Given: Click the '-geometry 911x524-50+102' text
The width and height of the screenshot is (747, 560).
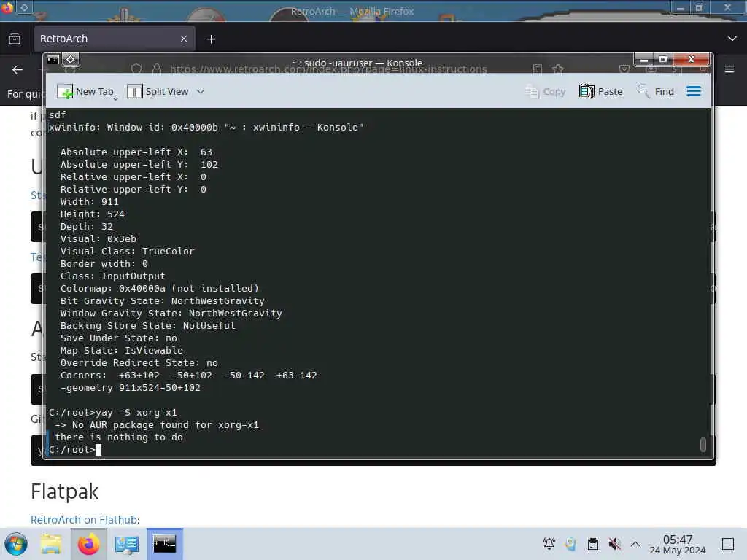Looking at the screenshot, I should [x=130, y=388].
